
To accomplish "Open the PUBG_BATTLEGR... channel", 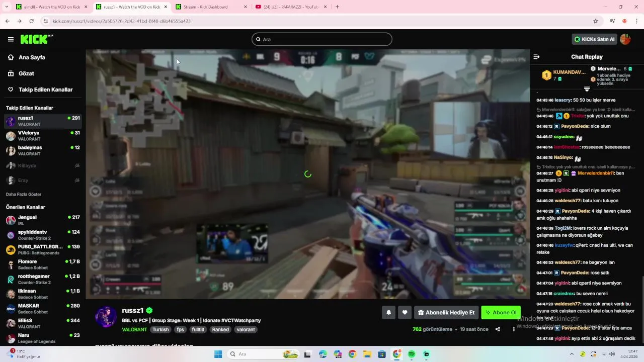I will tap(43, 249).
